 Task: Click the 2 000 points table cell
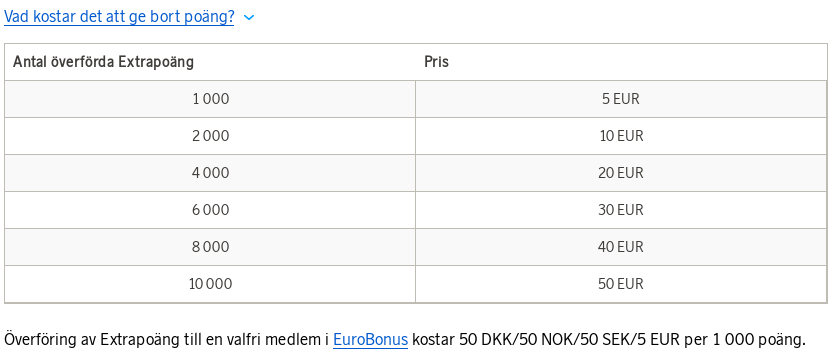click(210, 136)
